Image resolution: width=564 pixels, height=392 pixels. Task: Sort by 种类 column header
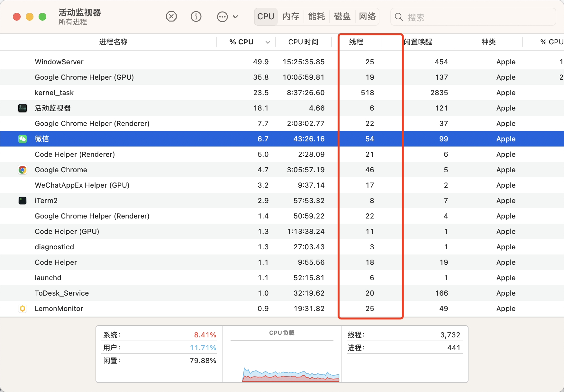488,42
